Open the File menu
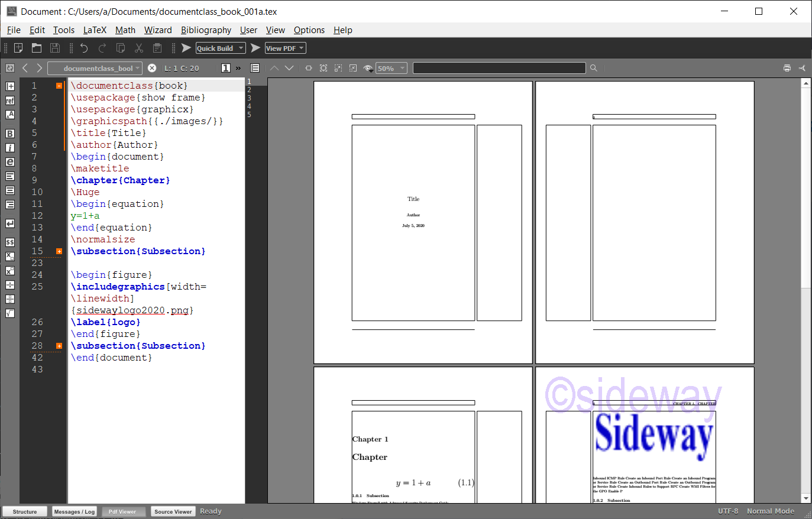Viewport: 812px width, 519px height. [x=14, y=30]
